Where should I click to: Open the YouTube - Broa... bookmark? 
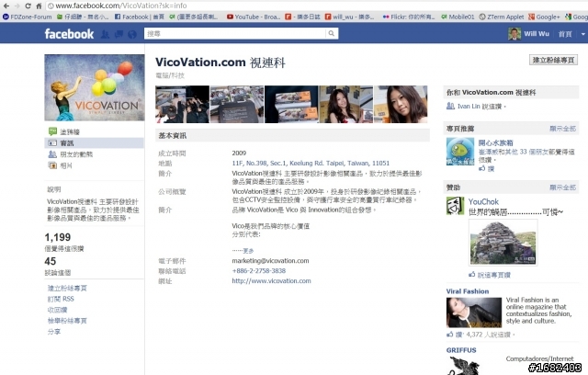click(x=254, y=17)
